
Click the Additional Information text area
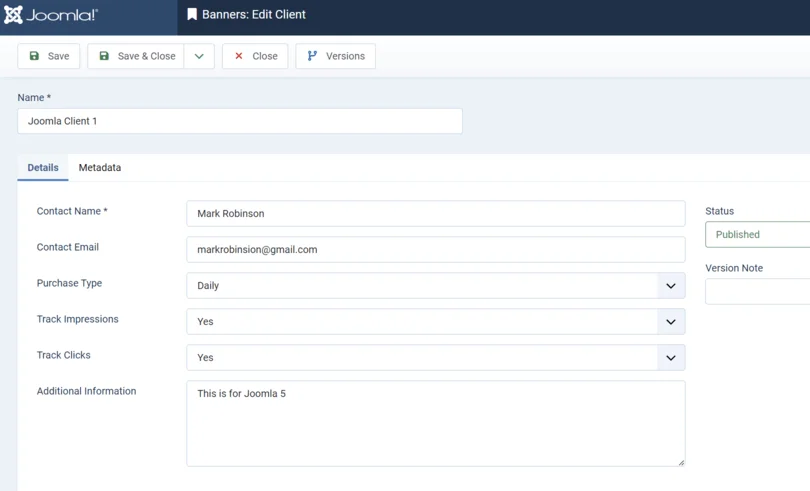pos(436,424)
